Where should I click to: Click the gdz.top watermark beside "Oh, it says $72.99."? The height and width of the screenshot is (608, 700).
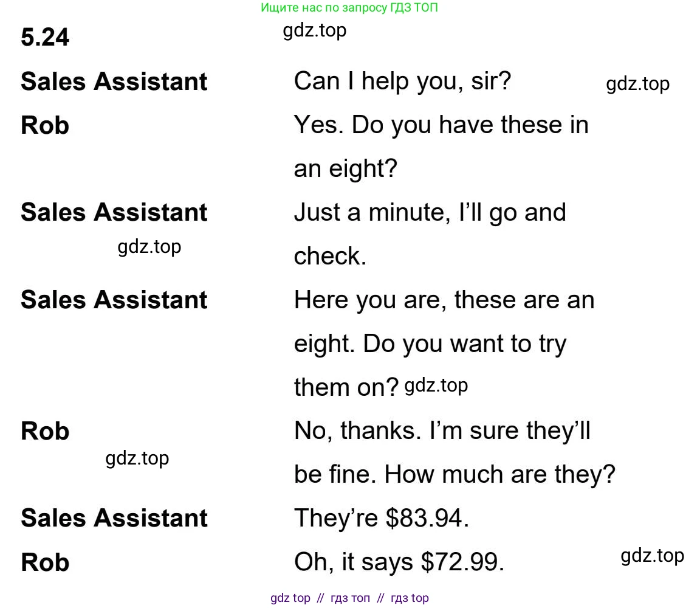pyautogui.click(x=652, y=555)
